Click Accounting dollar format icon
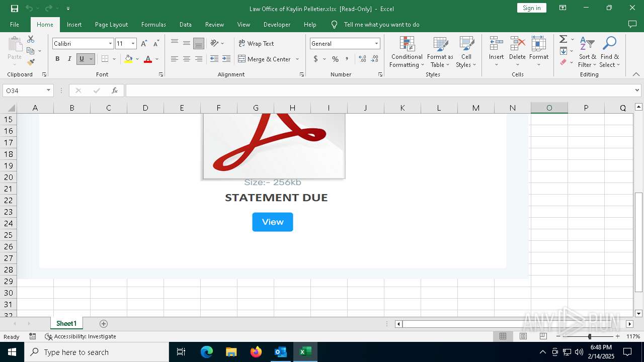This screenshot has height=362, width=644. (315, 59)
